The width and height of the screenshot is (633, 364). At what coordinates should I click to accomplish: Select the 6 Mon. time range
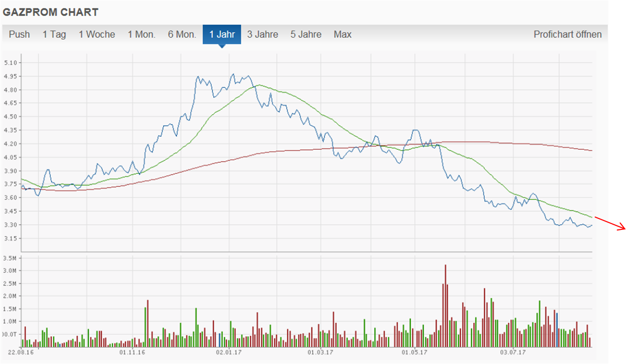click(182, 35)
